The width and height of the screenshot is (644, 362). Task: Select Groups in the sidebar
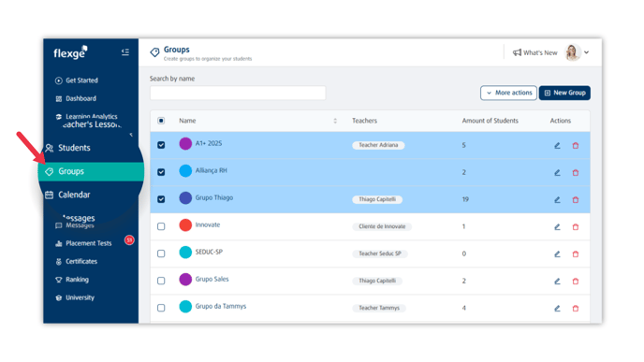(91, 171)
